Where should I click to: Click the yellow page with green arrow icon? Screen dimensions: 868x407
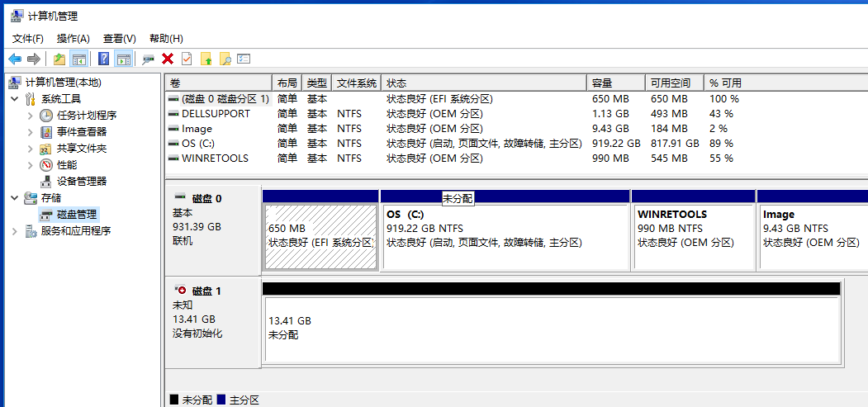pos(206,59)
